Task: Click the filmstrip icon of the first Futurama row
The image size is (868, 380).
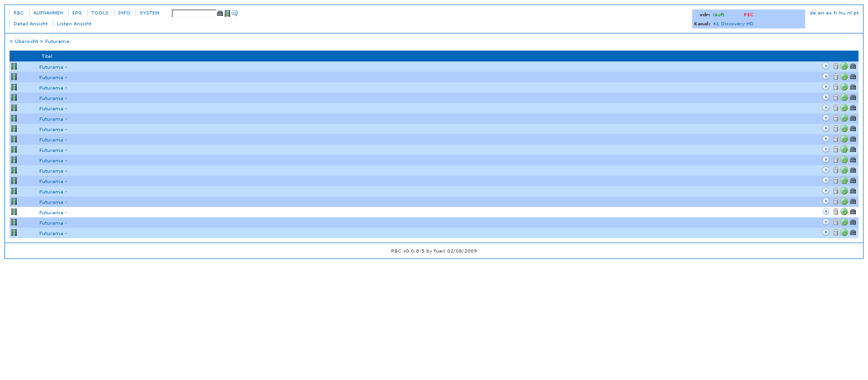Action: 14,66
